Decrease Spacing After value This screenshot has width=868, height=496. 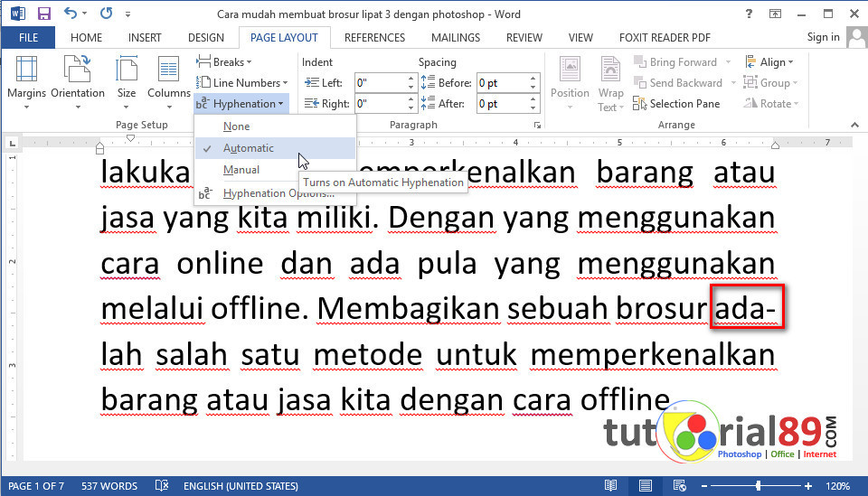tap(533, 108)
